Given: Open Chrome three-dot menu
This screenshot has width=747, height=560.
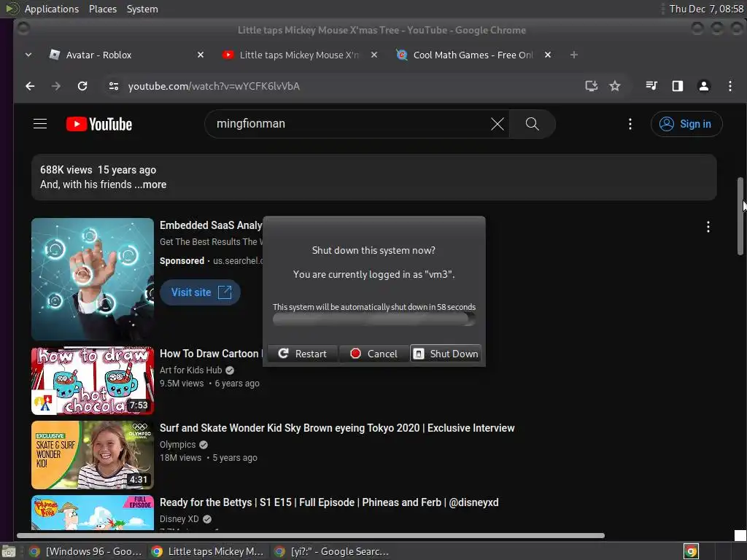Looking at the screenshot, I should coord(729,86).
